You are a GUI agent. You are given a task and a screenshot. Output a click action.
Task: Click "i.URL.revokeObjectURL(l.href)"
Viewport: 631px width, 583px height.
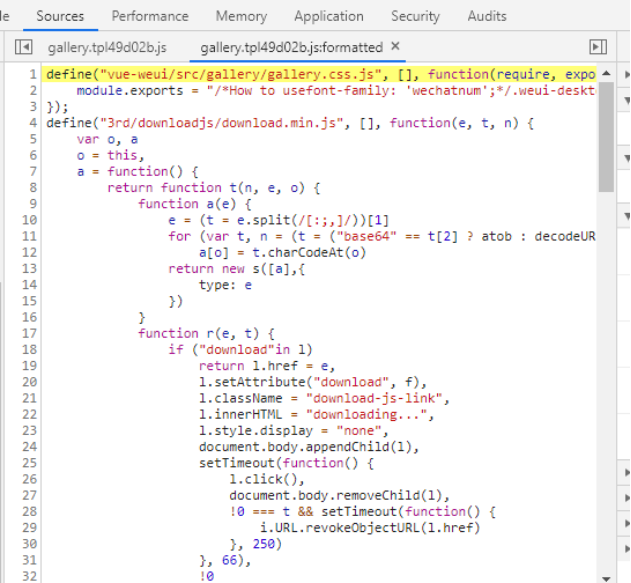(x=370, y=528)
